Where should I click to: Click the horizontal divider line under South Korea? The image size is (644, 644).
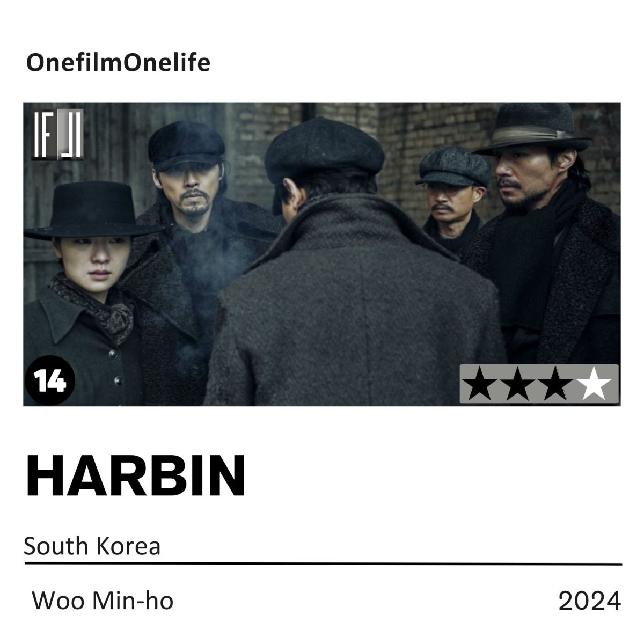(323, 564)
